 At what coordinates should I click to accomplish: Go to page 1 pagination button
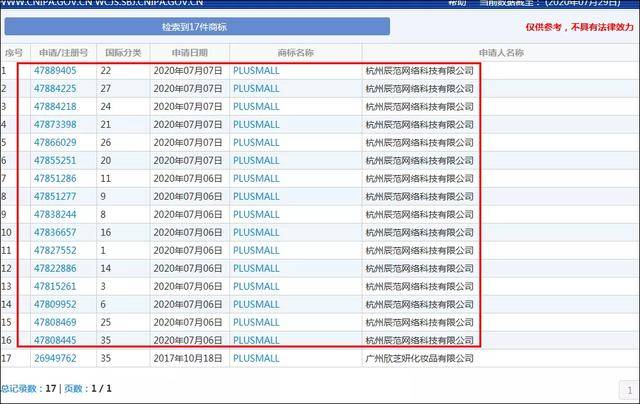click(629, 390)
